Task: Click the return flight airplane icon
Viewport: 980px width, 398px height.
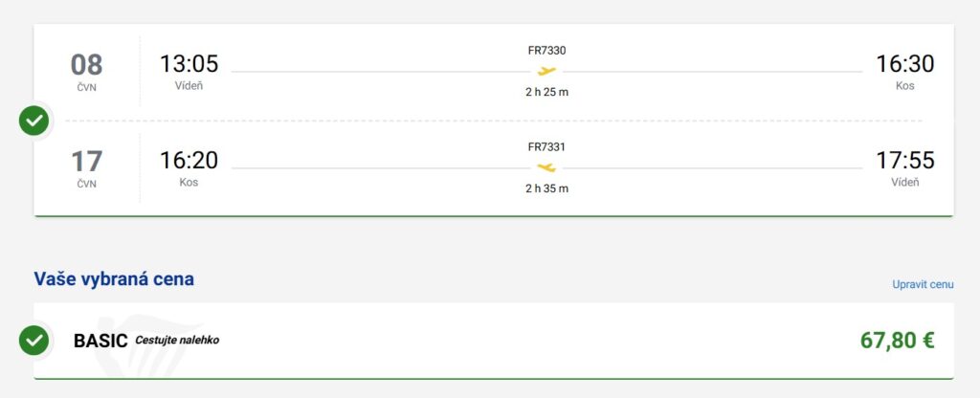Action: (x=546, y=167)
